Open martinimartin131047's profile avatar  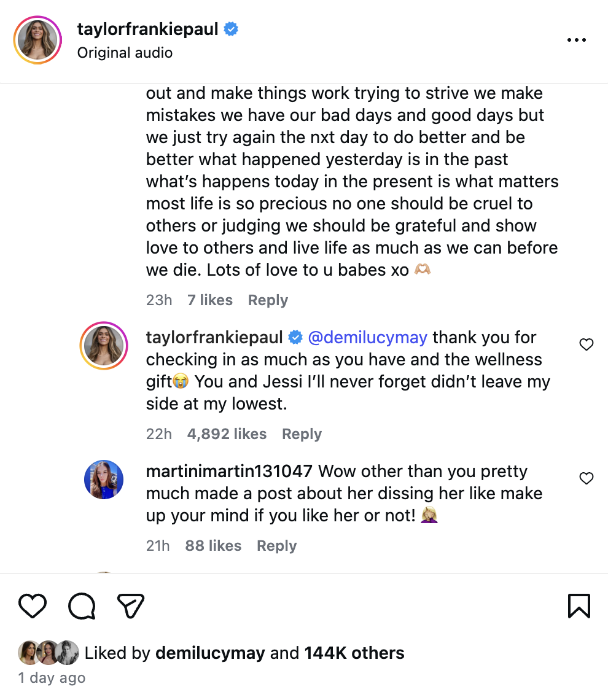104,480
